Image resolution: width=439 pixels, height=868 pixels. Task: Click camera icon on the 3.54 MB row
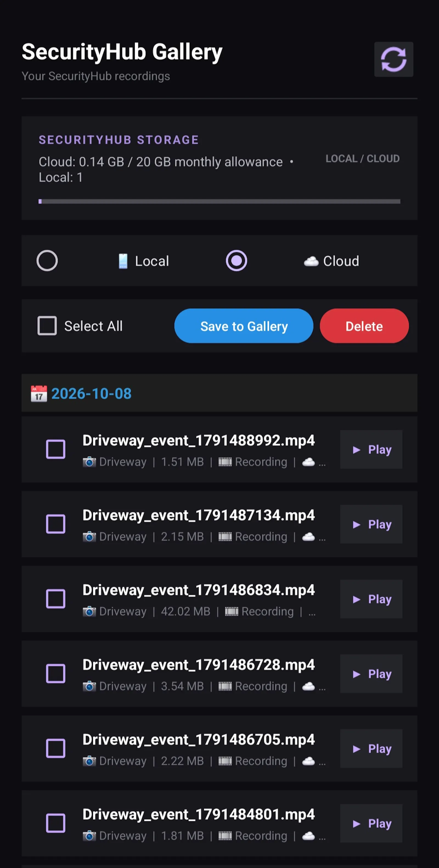click(x=89, y=686)
